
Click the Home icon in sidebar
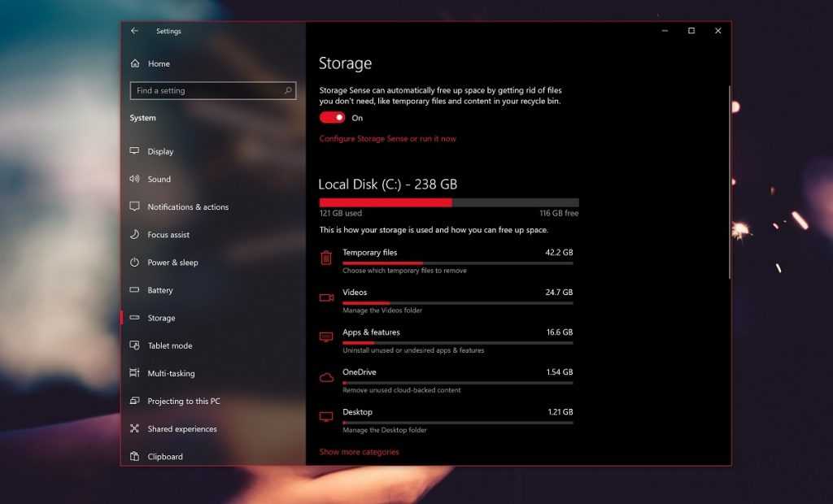[135, 63]
